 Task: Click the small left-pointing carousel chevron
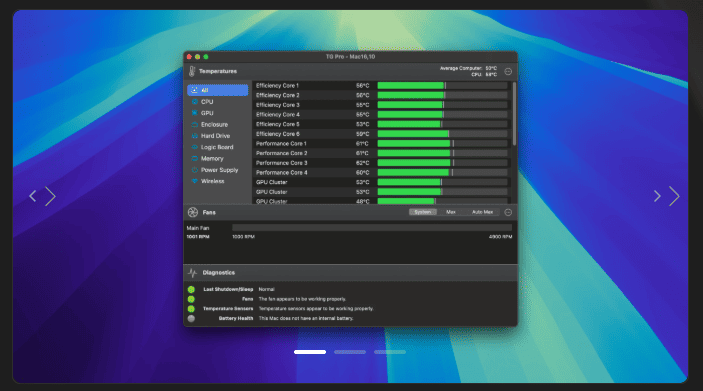coord(33,196)
